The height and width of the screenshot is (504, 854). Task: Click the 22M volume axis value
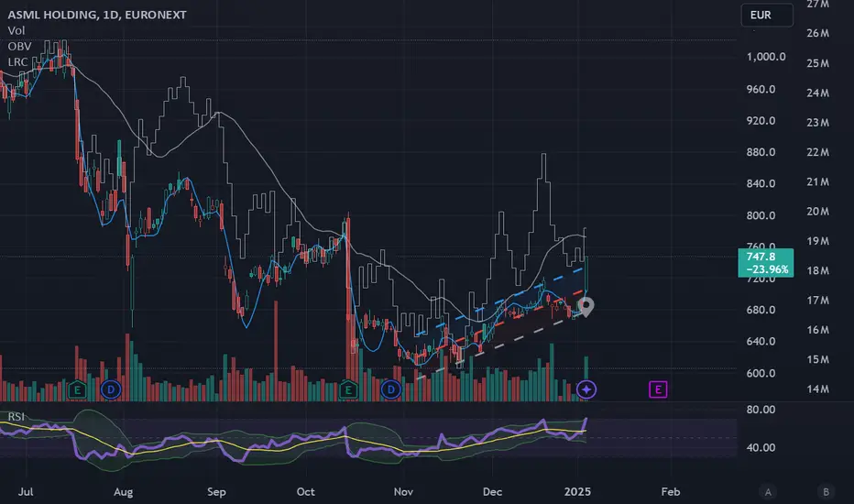pos(818,152)
